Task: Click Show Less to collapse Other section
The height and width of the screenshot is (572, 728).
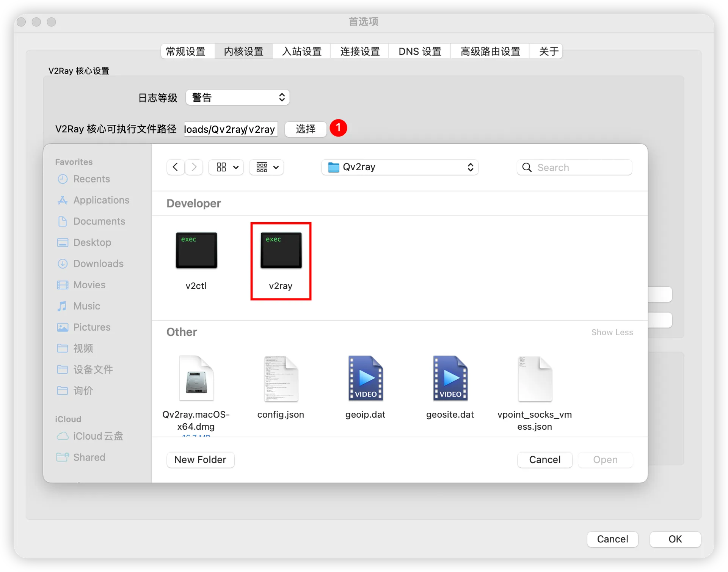Action: click(612, 332)
